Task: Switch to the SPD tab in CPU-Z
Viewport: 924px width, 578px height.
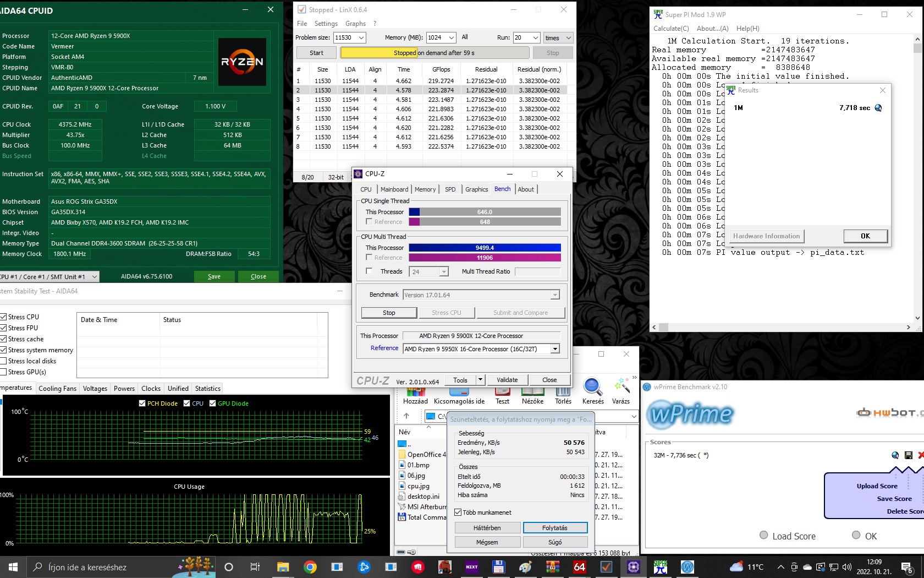Action: point(450,189)
